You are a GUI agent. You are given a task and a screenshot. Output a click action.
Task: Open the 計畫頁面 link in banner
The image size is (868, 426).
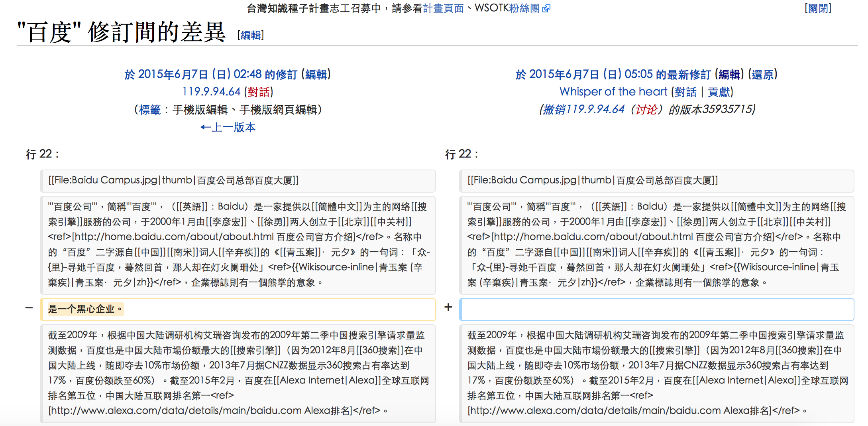pyautogui.click(x=443, y=8)
